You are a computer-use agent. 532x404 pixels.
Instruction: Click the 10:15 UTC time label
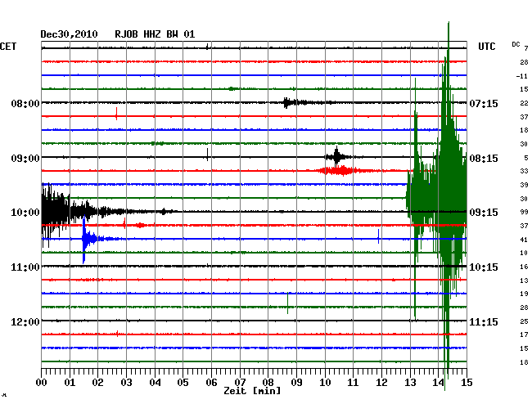pyautogui.click(x=484, y=267)
